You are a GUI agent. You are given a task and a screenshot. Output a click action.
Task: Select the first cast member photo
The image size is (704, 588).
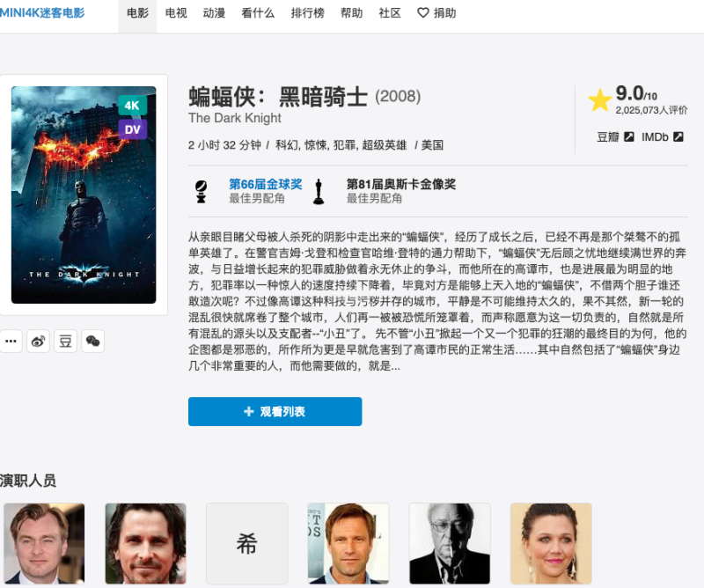coord(44,543)
